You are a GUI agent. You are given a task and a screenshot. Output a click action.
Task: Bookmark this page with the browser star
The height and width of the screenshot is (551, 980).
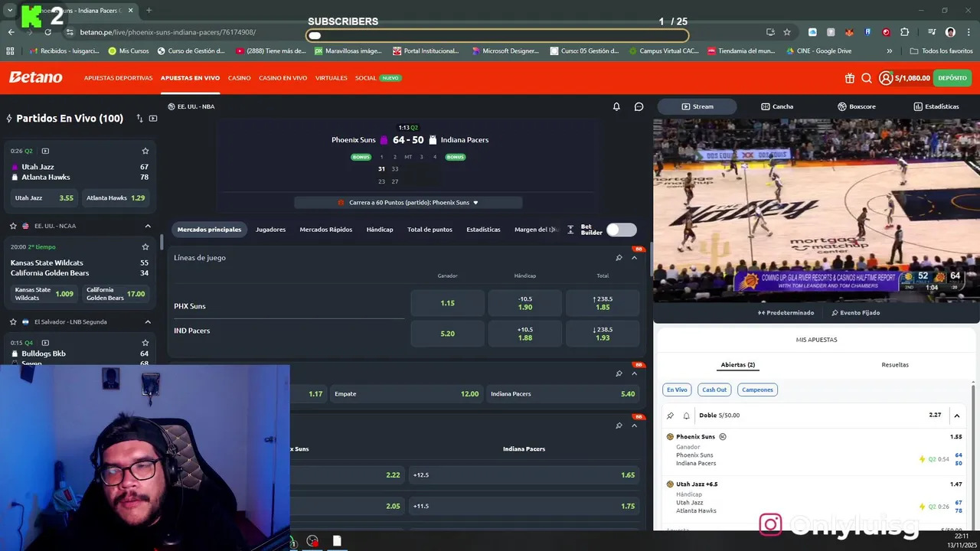[786, 32]
